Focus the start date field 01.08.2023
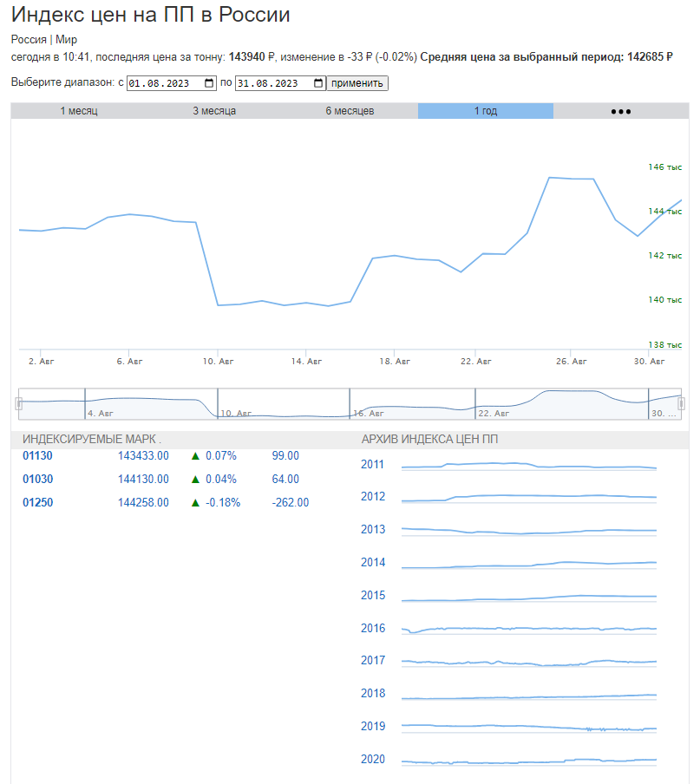This screenshot has width=700, height=784. (172, 83)
